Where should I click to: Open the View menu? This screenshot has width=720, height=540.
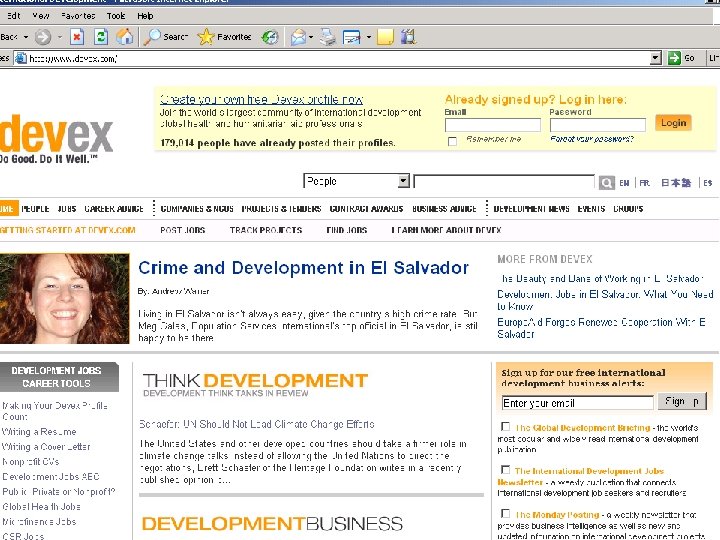pyautogui.click(x=41, y=16)
